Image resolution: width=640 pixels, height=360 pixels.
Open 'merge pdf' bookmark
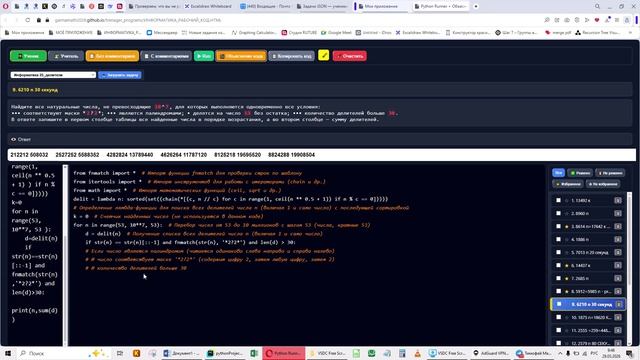click(558, 33)
